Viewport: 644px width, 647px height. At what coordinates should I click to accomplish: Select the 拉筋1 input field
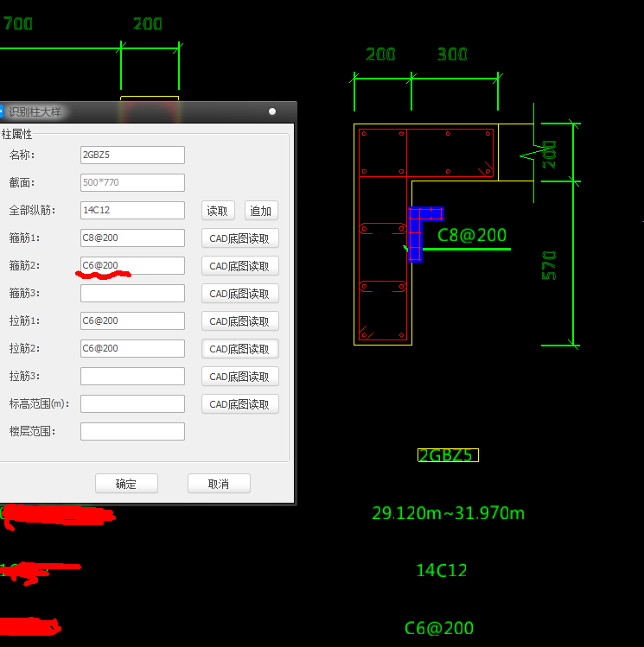(x=132, y=321)
